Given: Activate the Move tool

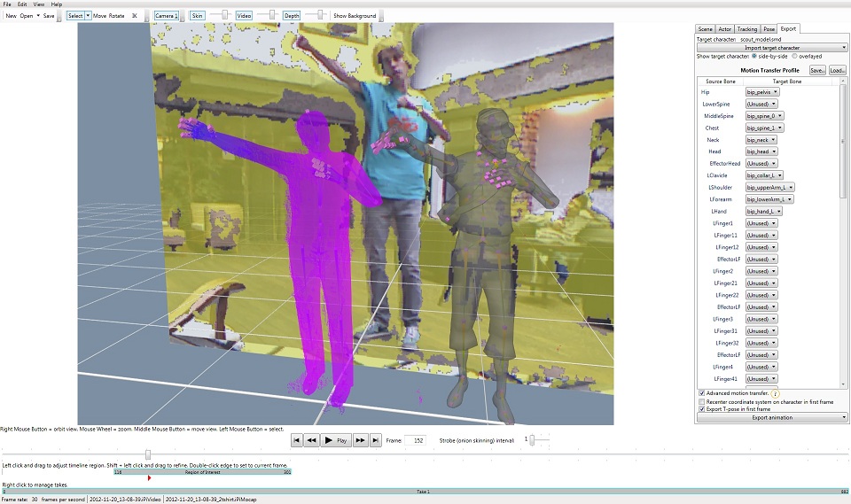Looking at the screenshot, I should [100, 16].
